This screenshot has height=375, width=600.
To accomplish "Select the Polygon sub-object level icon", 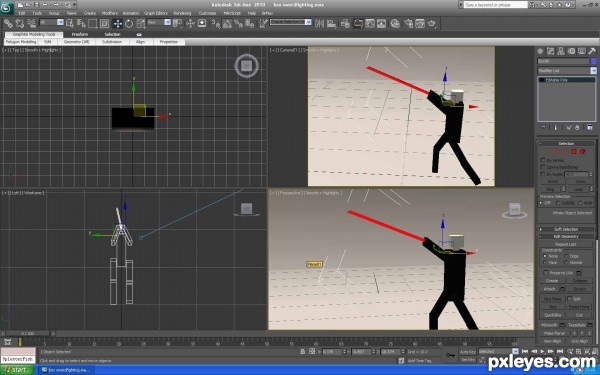I will [x=574, y=152].
